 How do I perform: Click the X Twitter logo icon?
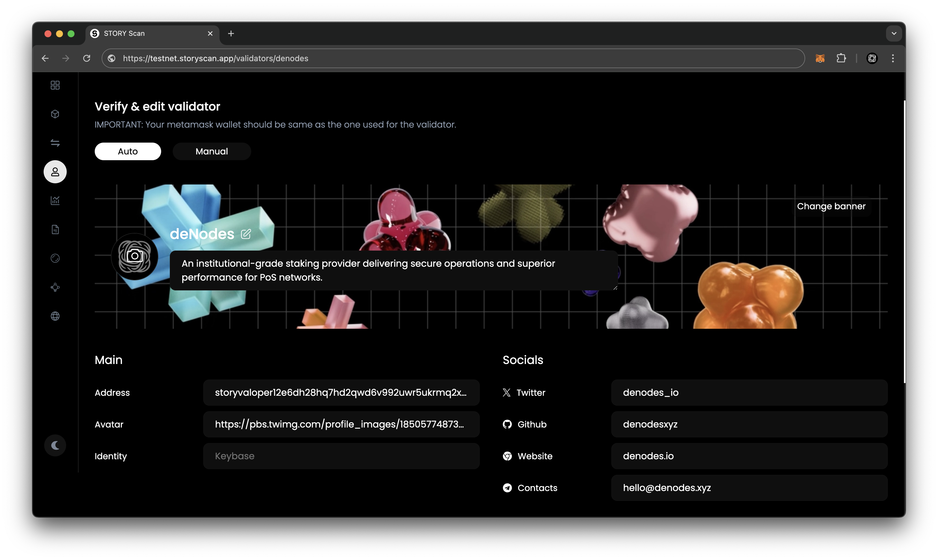point(507,393)
